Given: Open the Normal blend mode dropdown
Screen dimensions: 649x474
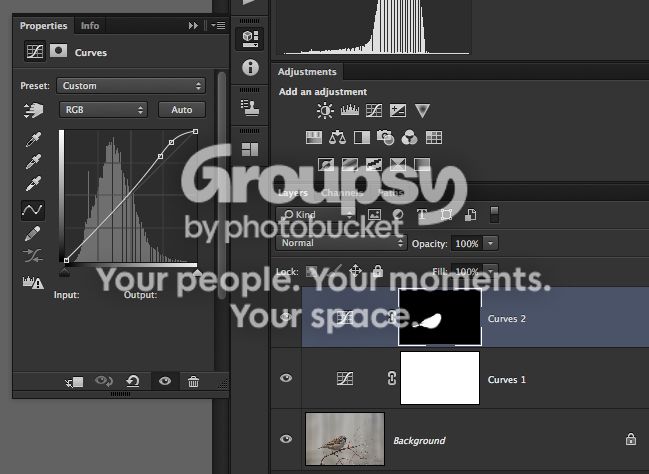Looking at the screenshot, I should click(x=341, y=243).
